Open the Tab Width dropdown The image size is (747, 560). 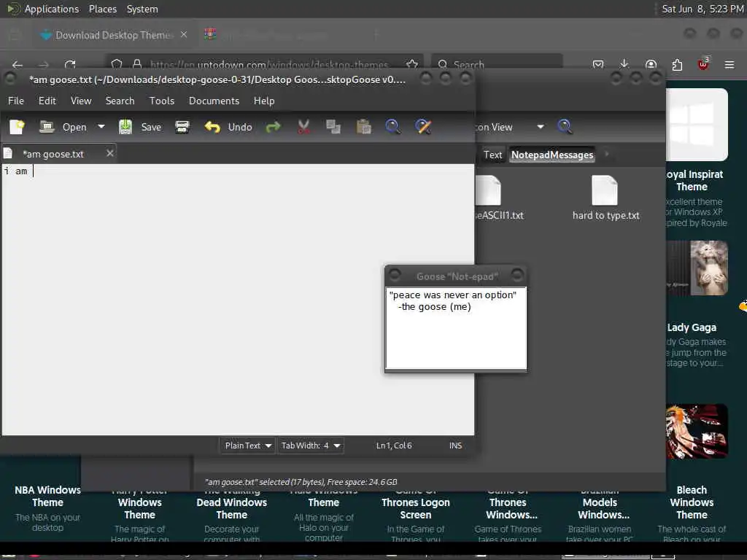(x=311, y=446)
